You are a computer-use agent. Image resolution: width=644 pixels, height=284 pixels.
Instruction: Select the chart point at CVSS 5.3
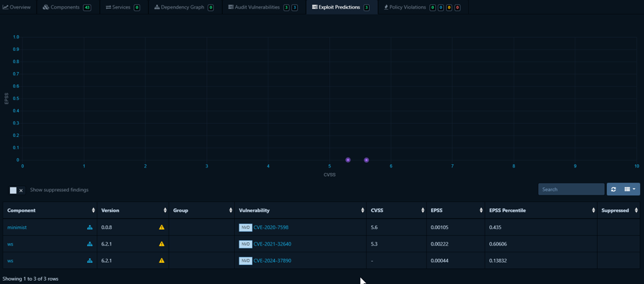(348, 160)
